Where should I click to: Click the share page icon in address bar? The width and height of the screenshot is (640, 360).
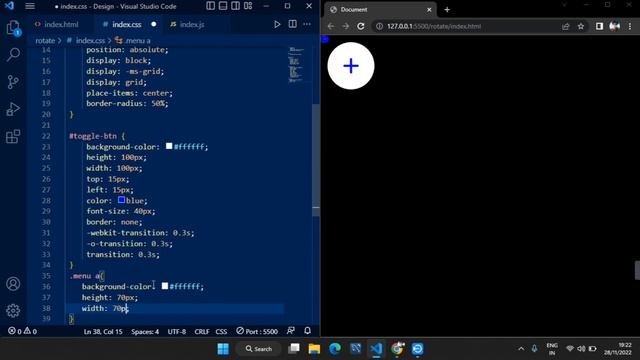click(x=565, y=26)
